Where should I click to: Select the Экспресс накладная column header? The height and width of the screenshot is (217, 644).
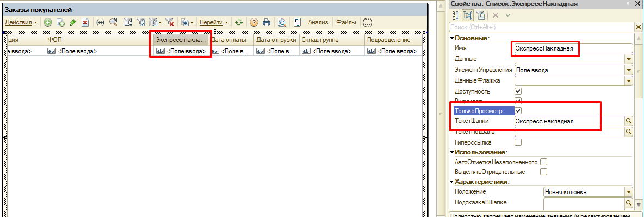181,40
